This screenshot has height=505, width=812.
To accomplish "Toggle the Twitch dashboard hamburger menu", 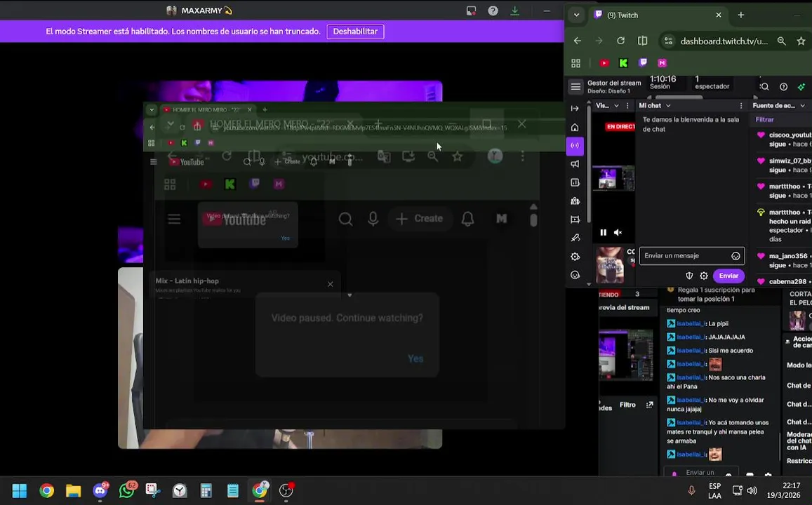I will [x=575, y=87].
